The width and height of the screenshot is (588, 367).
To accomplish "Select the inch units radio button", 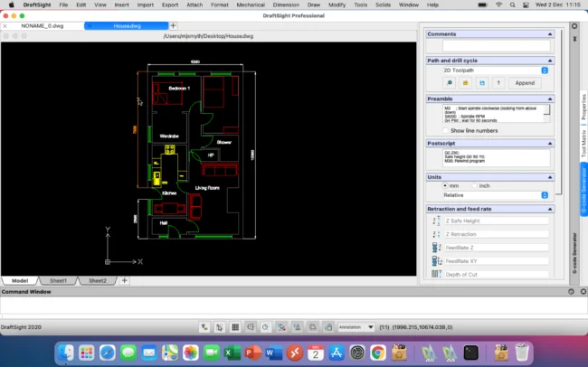I will (x=475, y=185).
